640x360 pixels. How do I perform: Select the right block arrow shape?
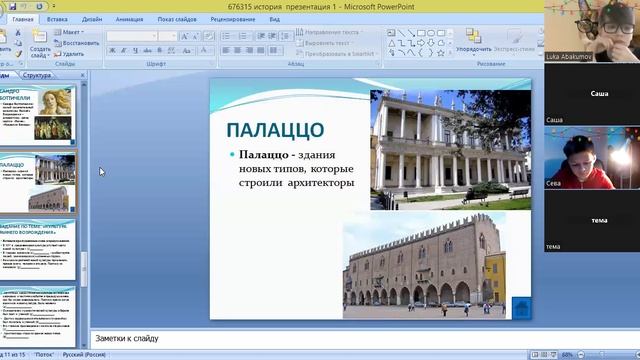click(x=421, y=43)
